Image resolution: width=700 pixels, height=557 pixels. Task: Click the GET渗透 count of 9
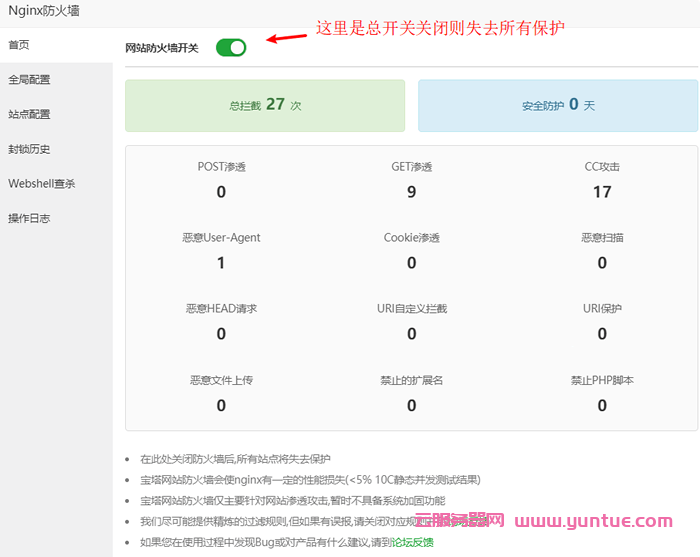point(411,192)
